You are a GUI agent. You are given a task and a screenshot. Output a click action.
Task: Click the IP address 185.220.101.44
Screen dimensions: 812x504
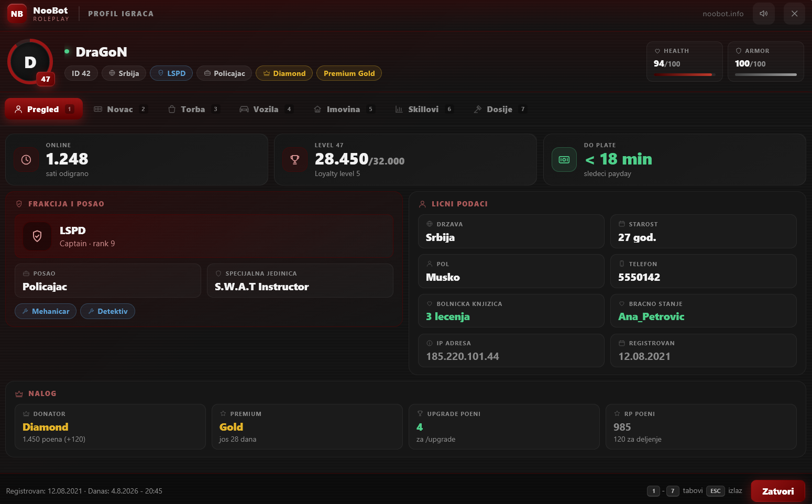[463, 356]
